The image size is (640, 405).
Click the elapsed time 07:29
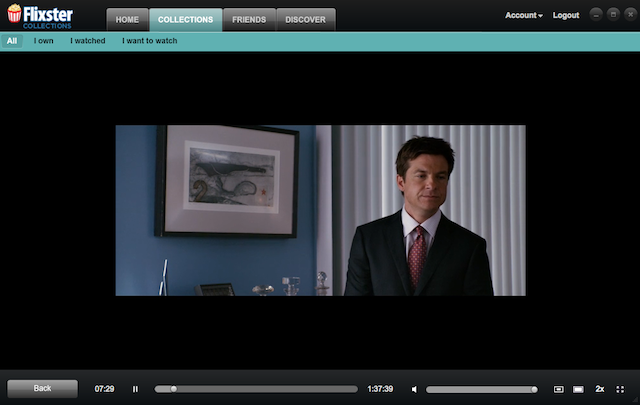[104, 389]
